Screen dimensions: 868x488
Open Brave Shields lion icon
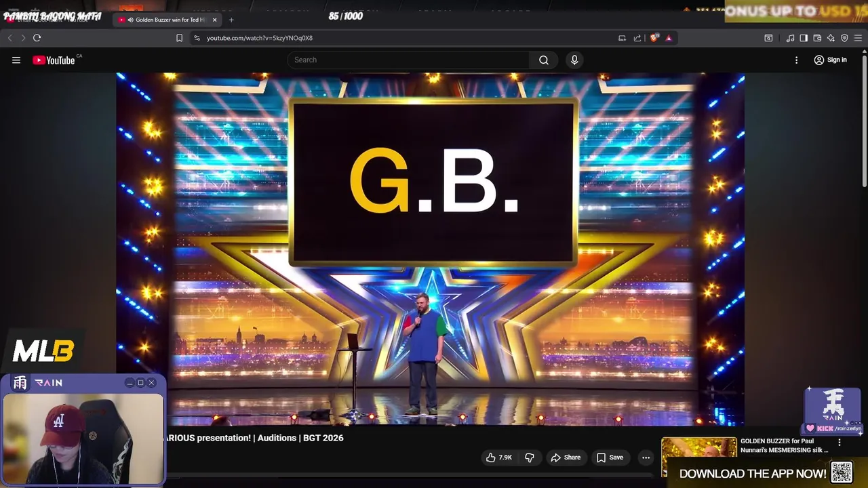click(654, 38)
